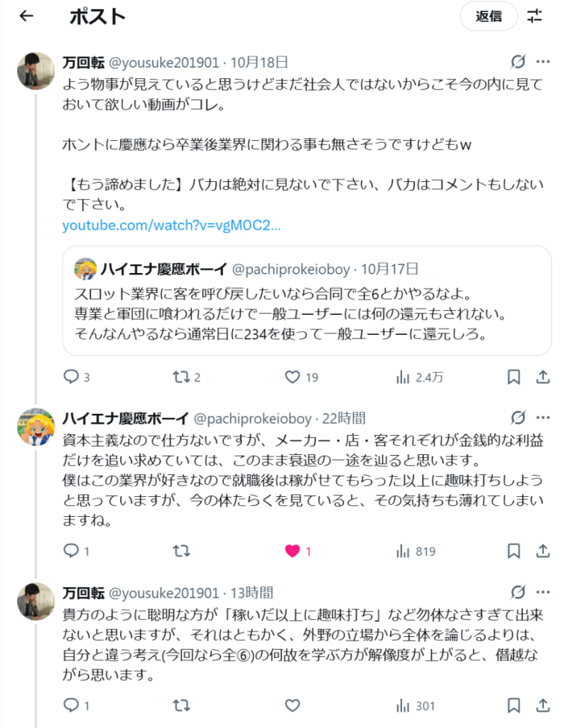Open more options on first 万回転 post
The image size is (564, 728).
pyautogui.click(x=543, y=61)
